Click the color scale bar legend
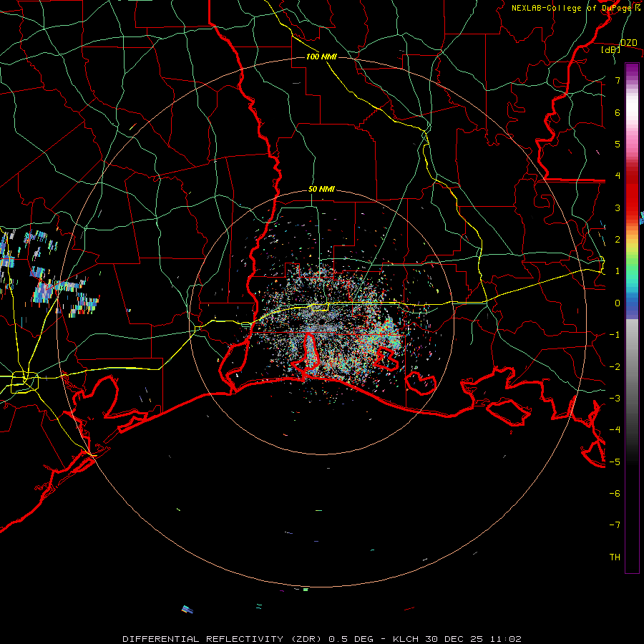This screenshot has width=644, height=644. point(632,318)
